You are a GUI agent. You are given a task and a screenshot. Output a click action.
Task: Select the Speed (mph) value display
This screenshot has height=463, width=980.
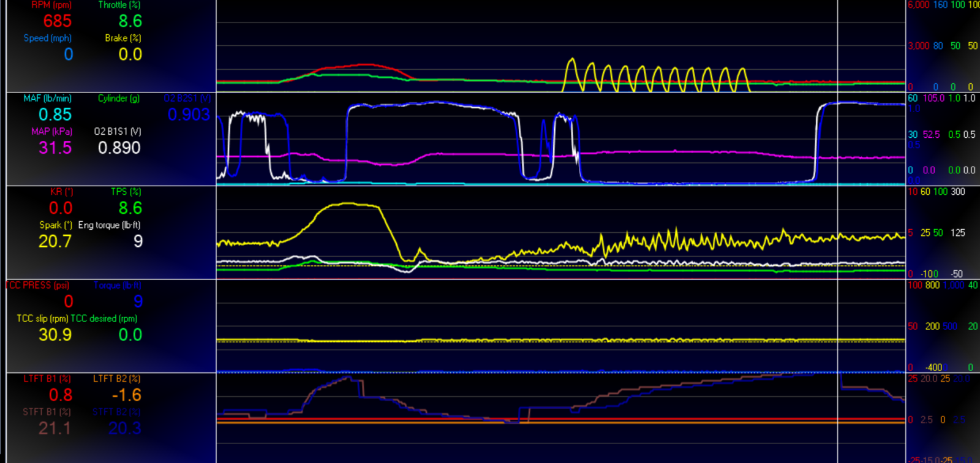point(69,55)
